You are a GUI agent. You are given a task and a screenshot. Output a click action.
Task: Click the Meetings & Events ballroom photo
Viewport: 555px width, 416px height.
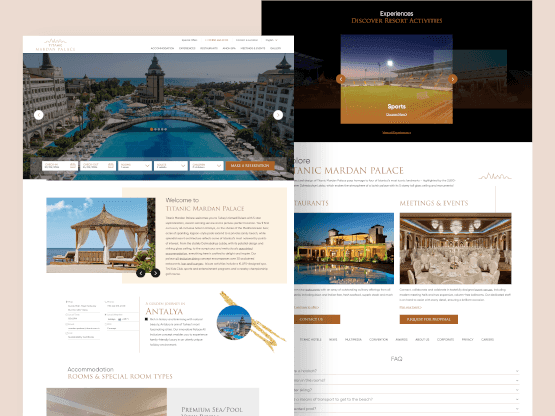(x=456, y=248)
